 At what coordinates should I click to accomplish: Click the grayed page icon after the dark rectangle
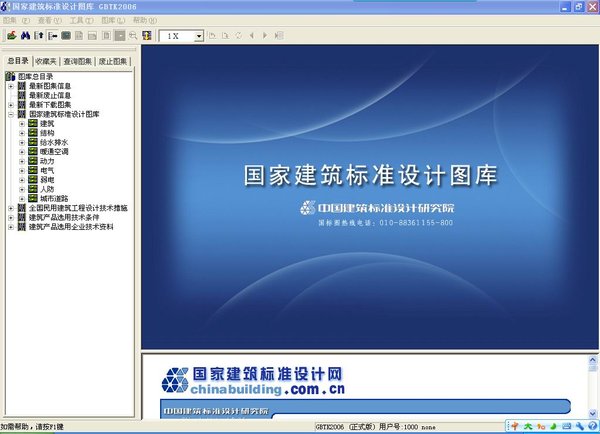[x=79, y=36]
